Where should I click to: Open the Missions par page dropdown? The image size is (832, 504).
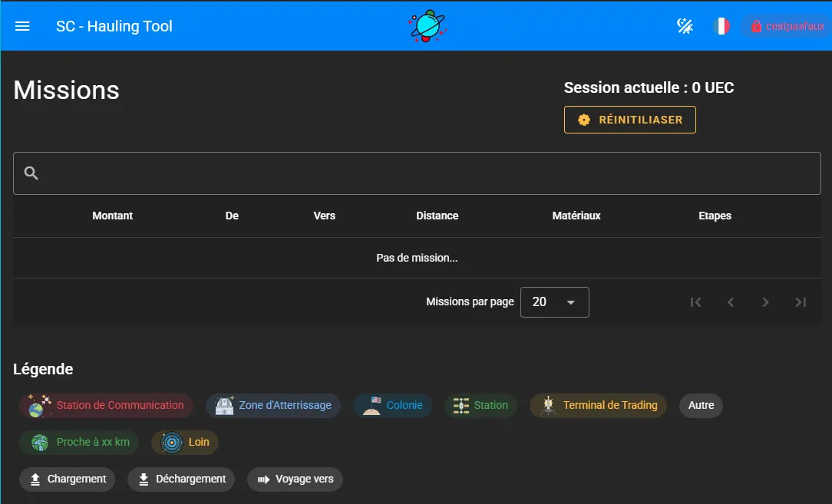tap(554, 302)
